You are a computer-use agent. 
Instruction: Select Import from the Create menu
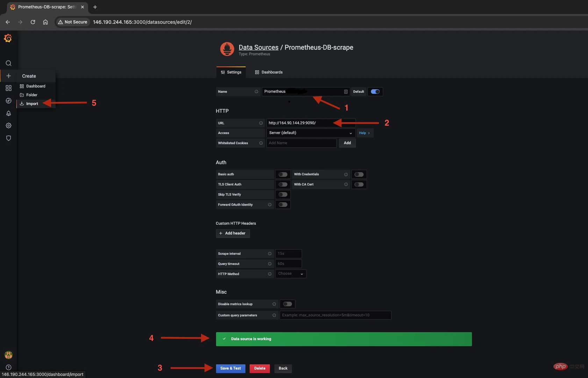[x=31, y=103]
